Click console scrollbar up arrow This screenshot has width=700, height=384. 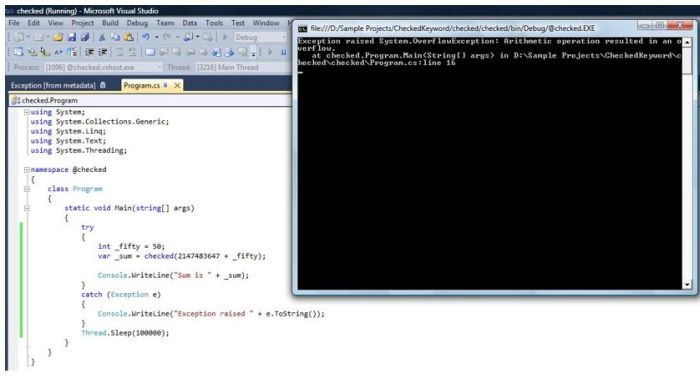point(687,42)
